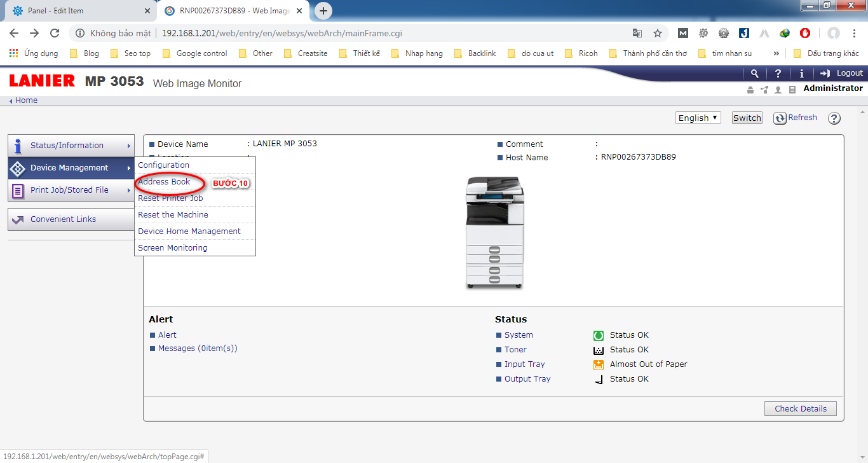Click the blue info icon on Status/Information
The height and width of the screenshot is (463, 868).
(18, 146)
